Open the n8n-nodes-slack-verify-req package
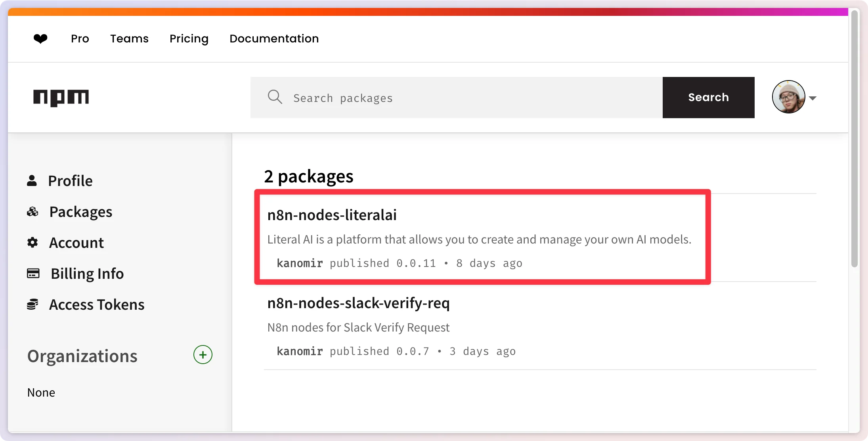The image size is (868, 441). [x=358, y=303]
